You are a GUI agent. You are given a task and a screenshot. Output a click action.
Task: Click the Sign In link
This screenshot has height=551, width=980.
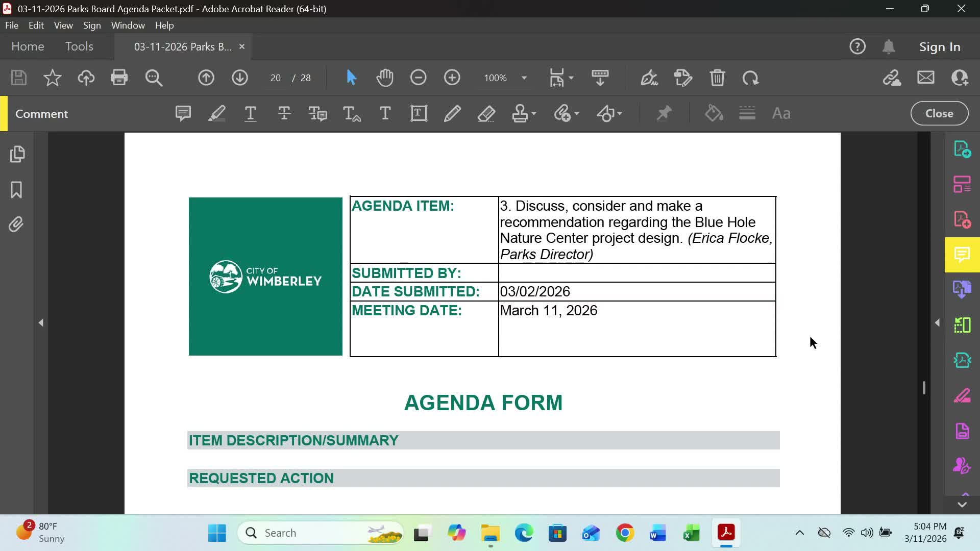(x=939, y=46)
